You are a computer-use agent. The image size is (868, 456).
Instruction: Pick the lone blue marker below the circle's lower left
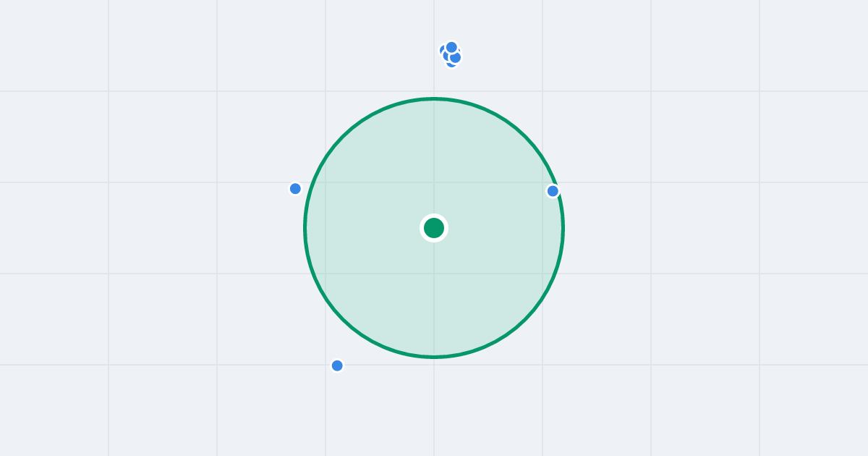click(x=337, y=366)
